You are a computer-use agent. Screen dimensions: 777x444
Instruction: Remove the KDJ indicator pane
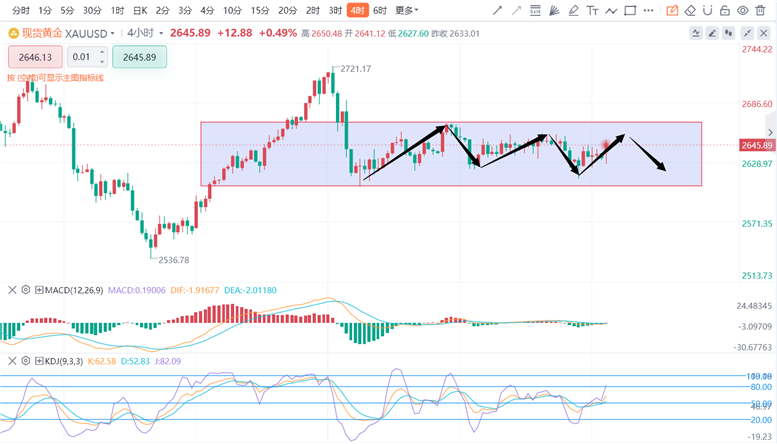[12, 361]
